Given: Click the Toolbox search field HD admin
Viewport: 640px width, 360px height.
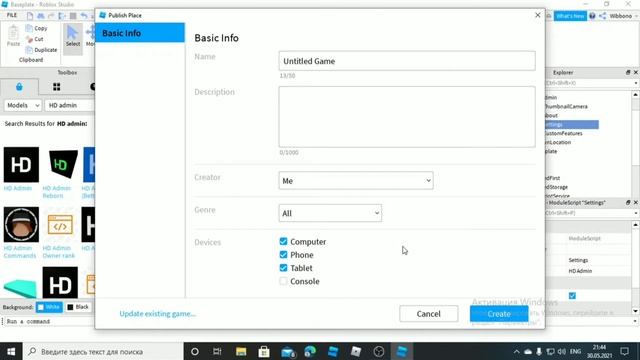Looking at the screenshot, I should [x=69, y=105].
